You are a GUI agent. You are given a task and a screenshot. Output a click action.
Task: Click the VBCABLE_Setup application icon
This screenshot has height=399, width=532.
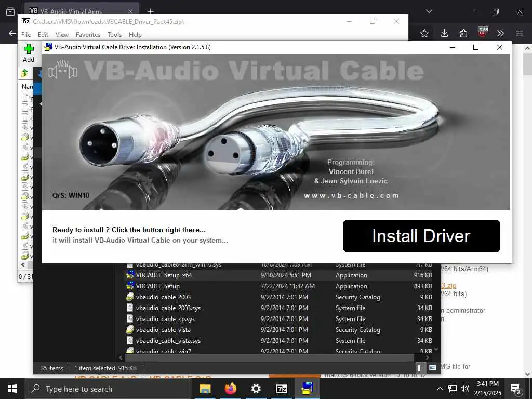coord(130,286)
